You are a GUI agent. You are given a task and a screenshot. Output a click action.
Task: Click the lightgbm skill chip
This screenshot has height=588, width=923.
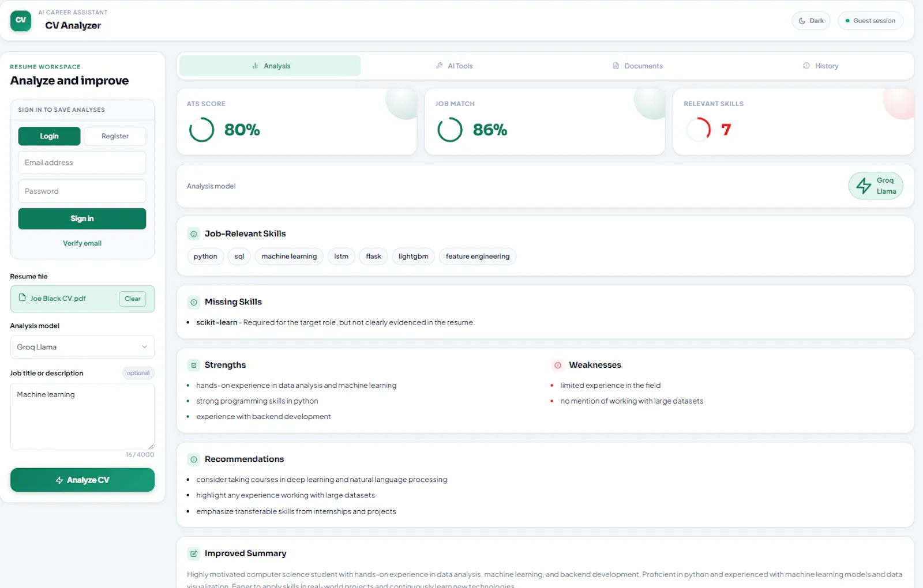pos(413,256)
